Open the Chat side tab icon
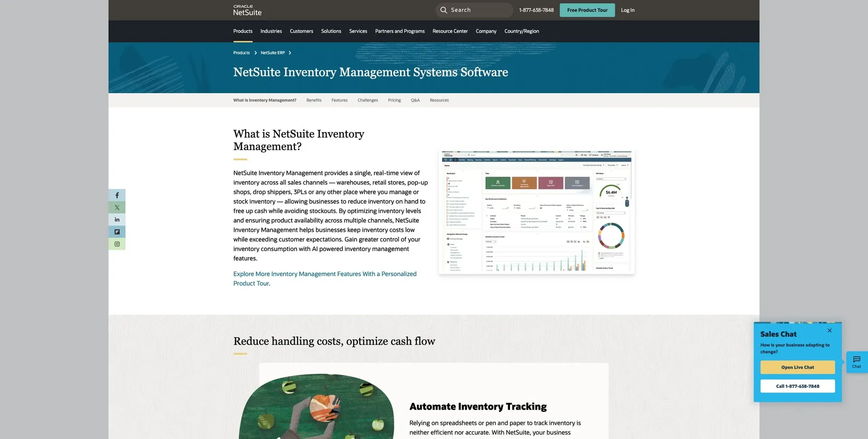Screen dimensions: 868x439 (x=857, y=362)
